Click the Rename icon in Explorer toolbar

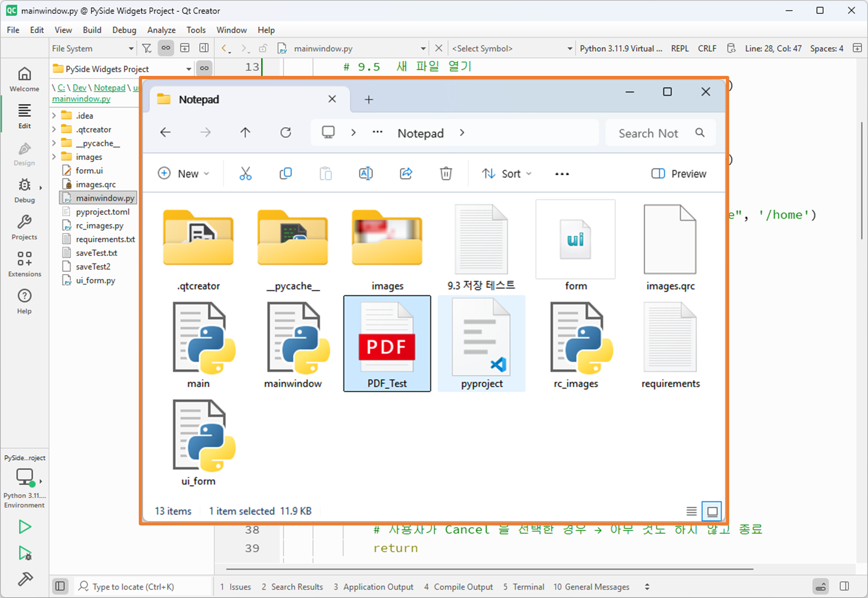366,174
